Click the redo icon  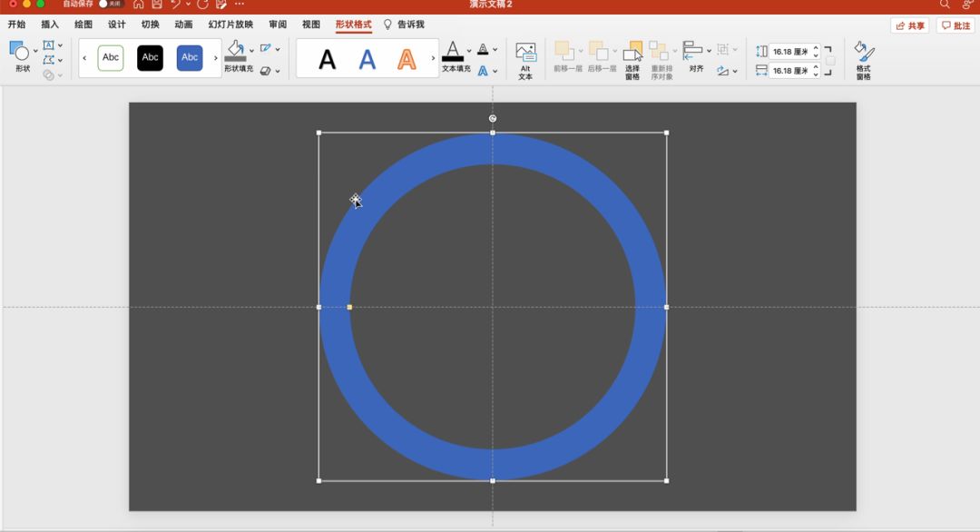coord(202,4)
